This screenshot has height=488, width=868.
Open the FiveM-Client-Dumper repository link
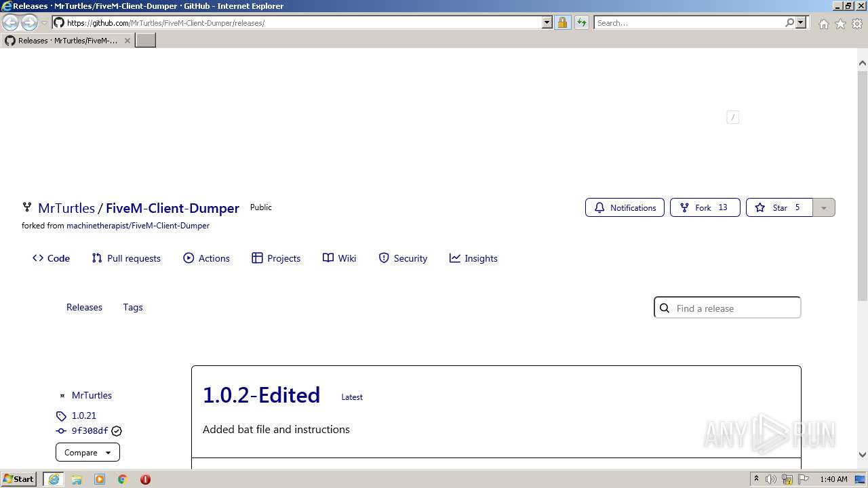click(x=172, y=208)
